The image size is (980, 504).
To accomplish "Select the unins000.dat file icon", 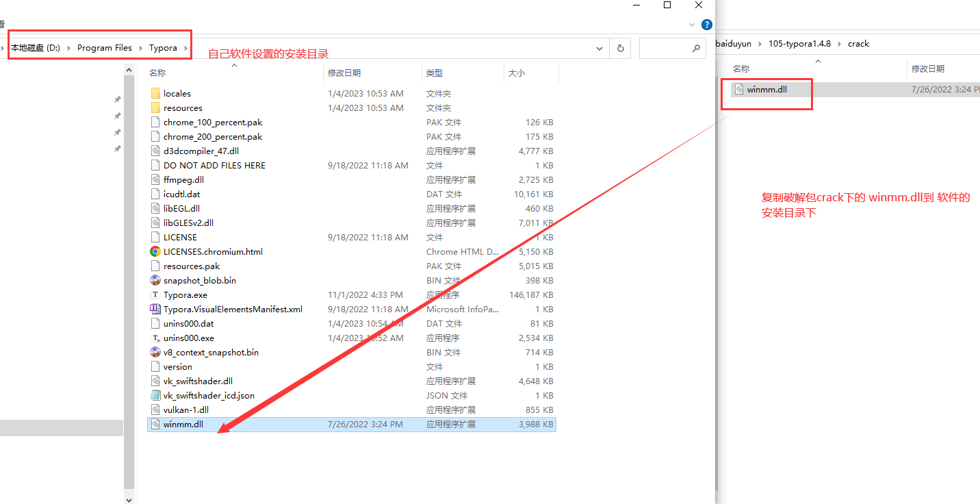I will tap(155, 323).
